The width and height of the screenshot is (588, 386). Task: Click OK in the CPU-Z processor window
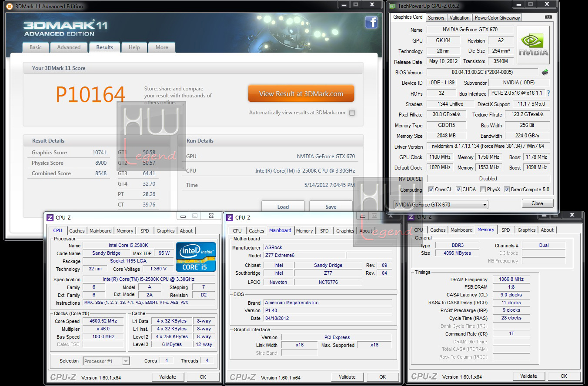pyautogui.click(x=203, y=377)
